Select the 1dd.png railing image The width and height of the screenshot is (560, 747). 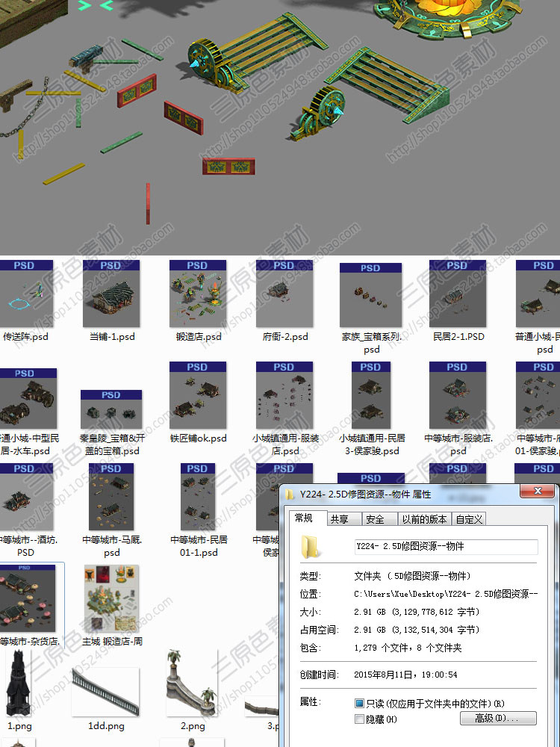pos(106,692)
